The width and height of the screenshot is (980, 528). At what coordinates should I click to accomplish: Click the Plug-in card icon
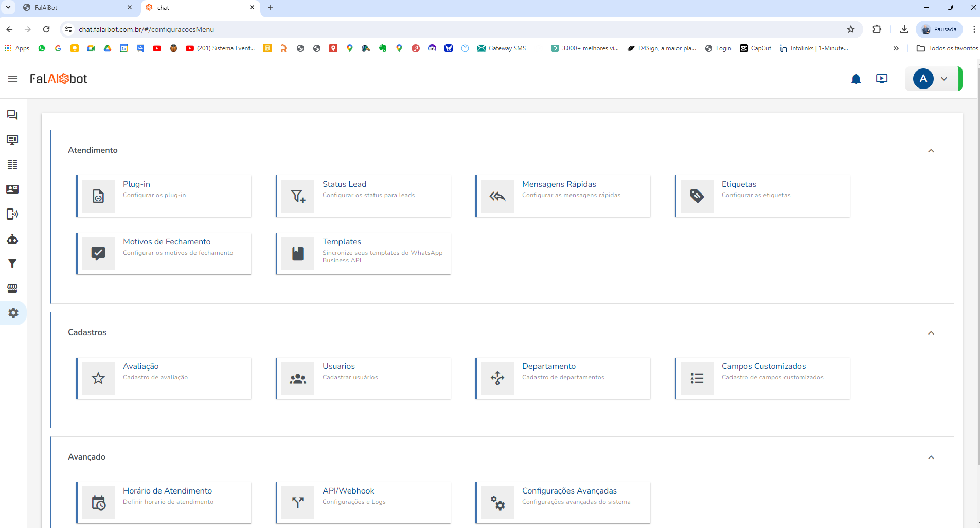pos(98,196)
